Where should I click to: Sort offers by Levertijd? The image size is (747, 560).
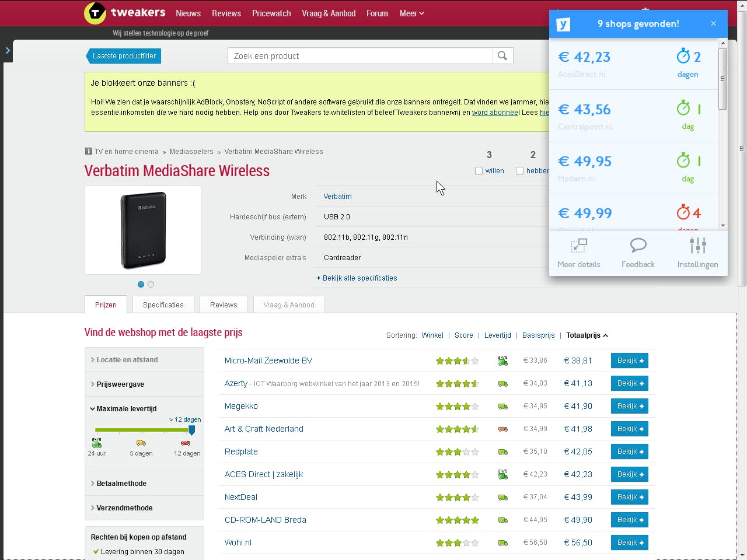(498, 335)
